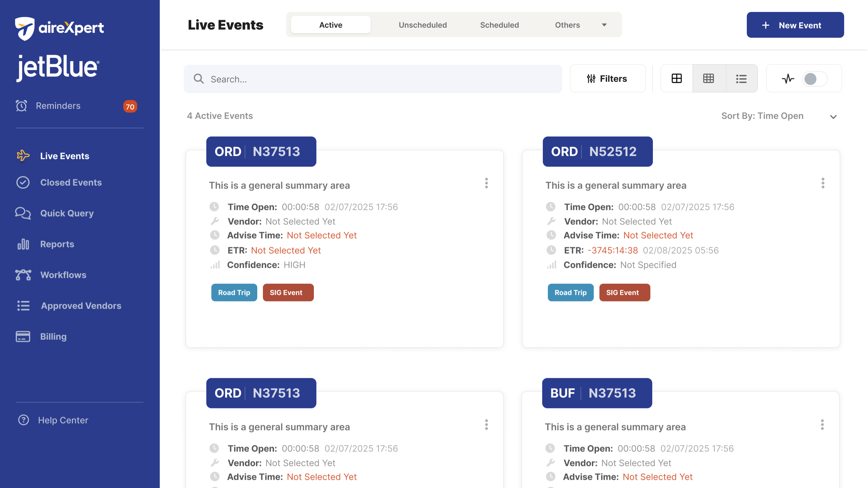
Task: Click ORD N52512 general summary text
Action: click(x=616, y=185)
